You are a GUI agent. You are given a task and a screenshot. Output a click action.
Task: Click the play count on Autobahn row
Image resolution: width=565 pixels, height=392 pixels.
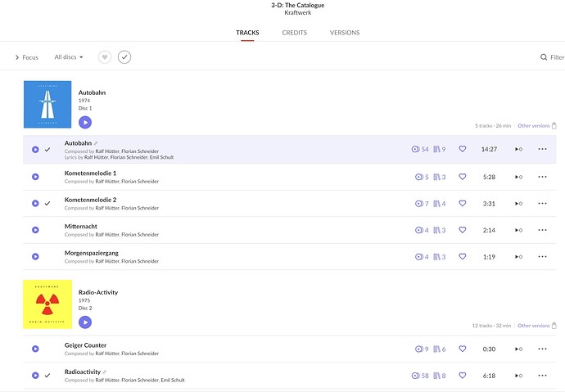point(518,149)
